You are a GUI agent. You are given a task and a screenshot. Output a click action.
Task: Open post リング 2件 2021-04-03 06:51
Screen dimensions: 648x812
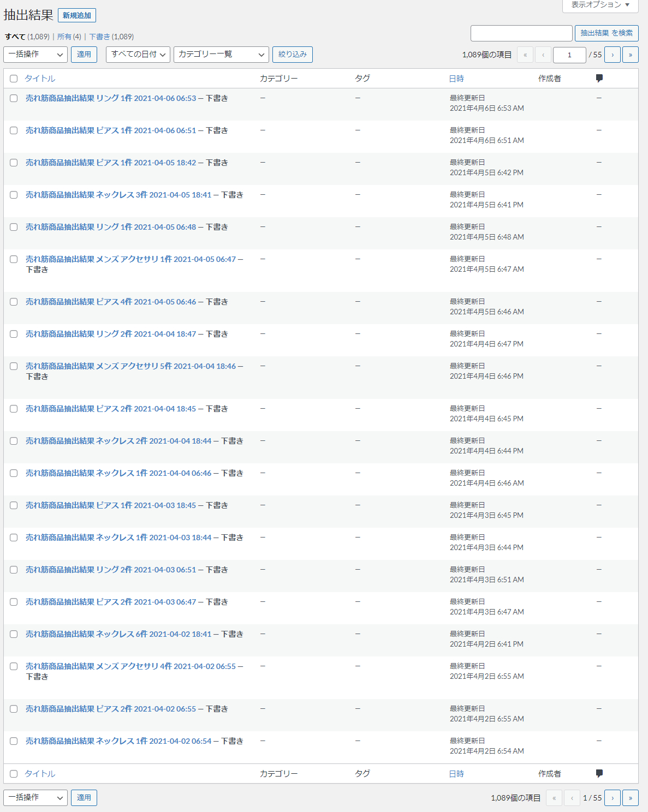[111, 570]
